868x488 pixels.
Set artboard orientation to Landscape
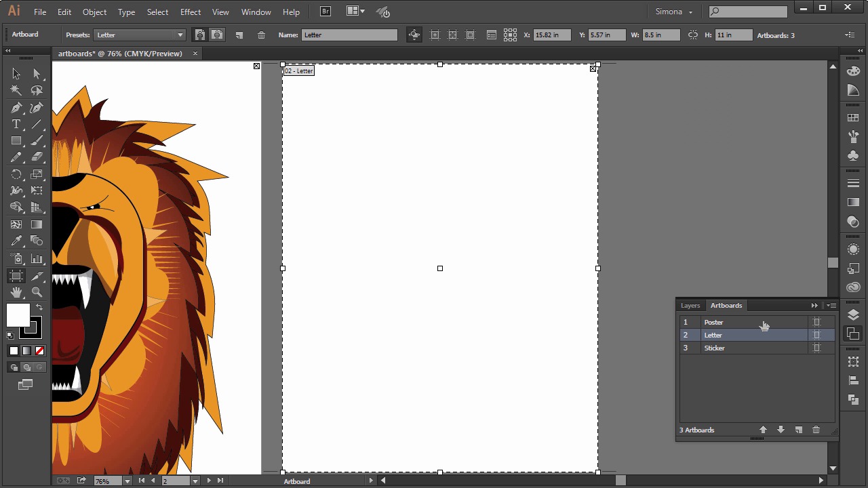click(x=217, y=35)
